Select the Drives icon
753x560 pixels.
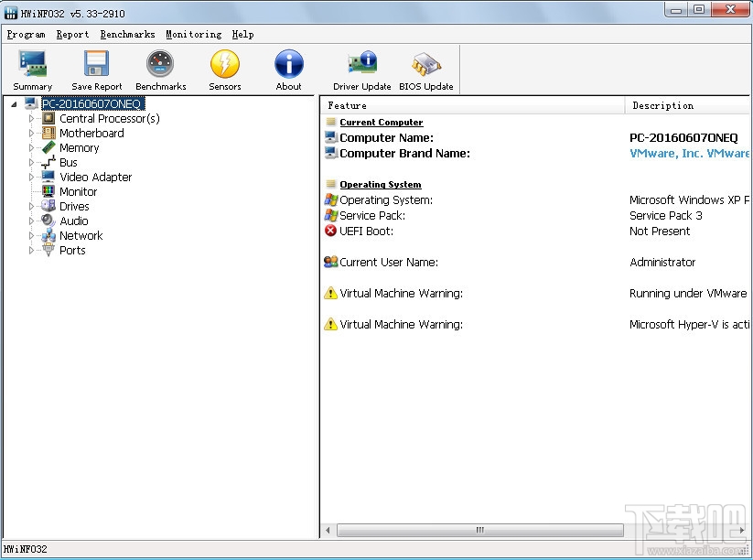[x=48, y=206]
